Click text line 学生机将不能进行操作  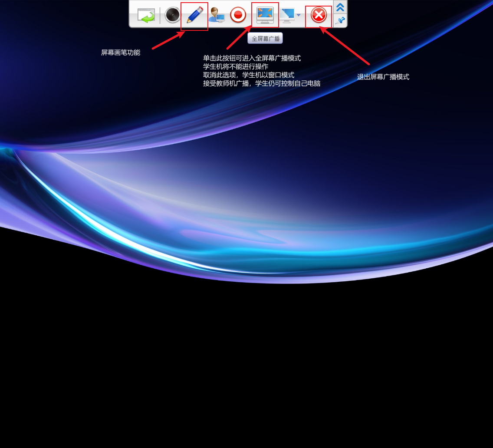tap(235, 66)
